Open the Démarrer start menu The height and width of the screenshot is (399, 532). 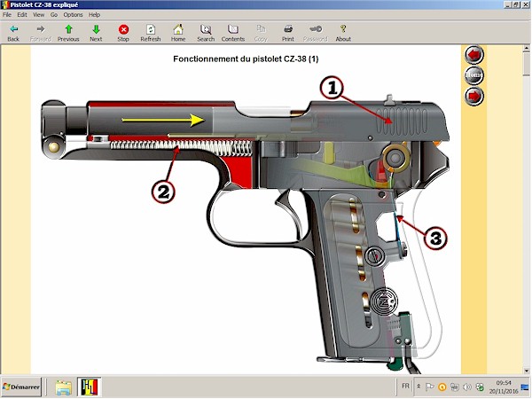pyautogui.click(x=21, y=387)
